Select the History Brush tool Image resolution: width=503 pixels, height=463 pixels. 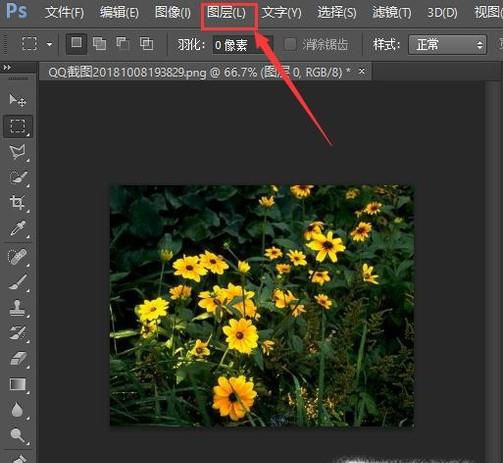pyautogui.click(x=18, y=333)
